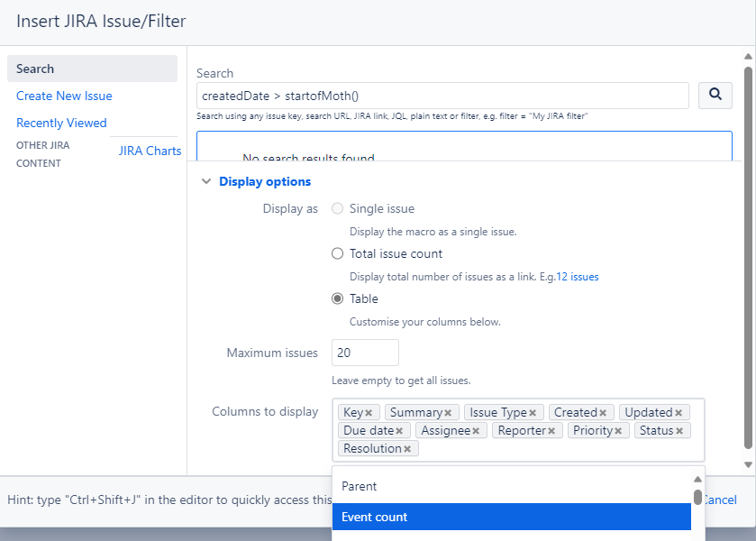
Task: Open the Search tab in sidebar
Action: point(92,69)
